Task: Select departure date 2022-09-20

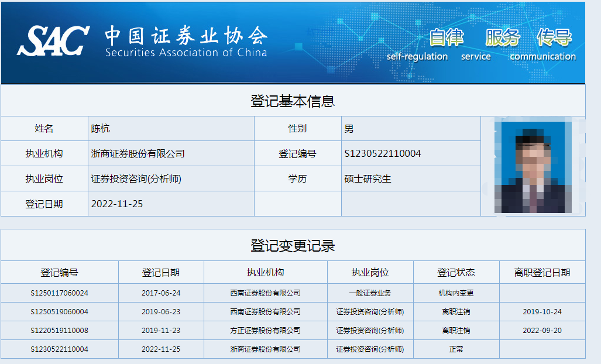Action: point(542,331)
